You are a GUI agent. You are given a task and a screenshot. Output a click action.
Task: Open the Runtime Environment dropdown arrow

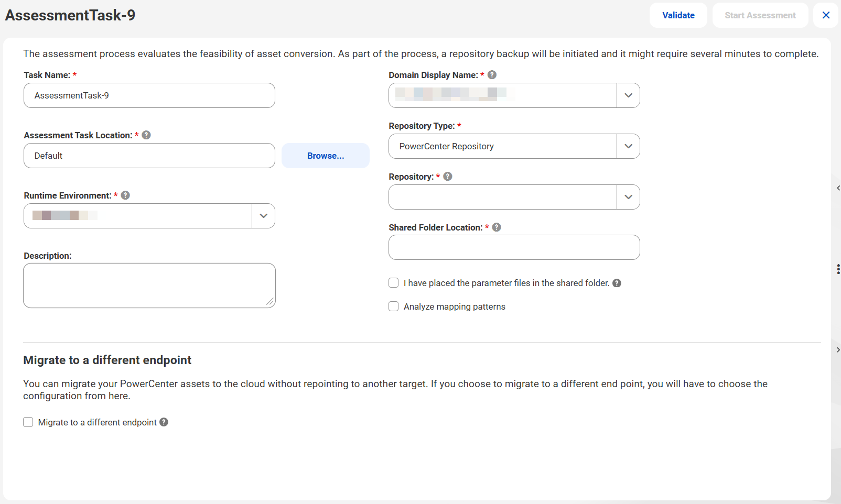pos(263,216)
